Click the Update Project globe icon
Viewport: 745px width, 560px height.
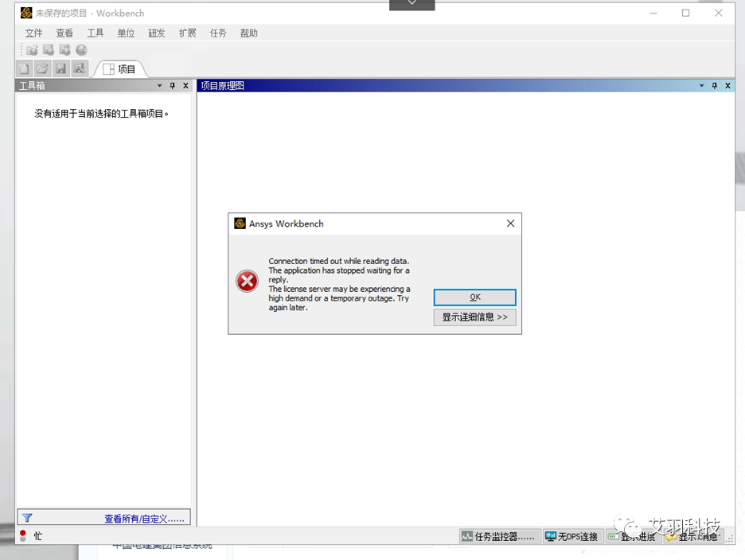coord(81,50)
